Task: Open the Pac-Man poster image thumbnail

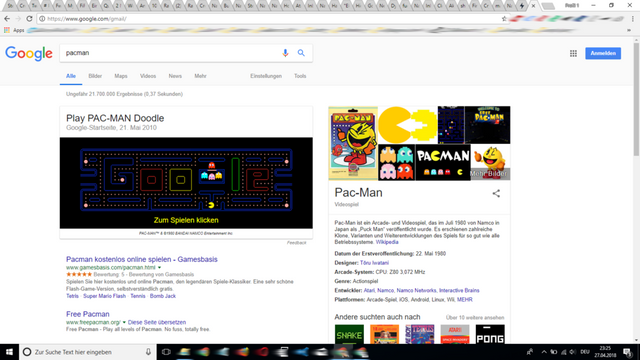Action: (x=353, y=143)
